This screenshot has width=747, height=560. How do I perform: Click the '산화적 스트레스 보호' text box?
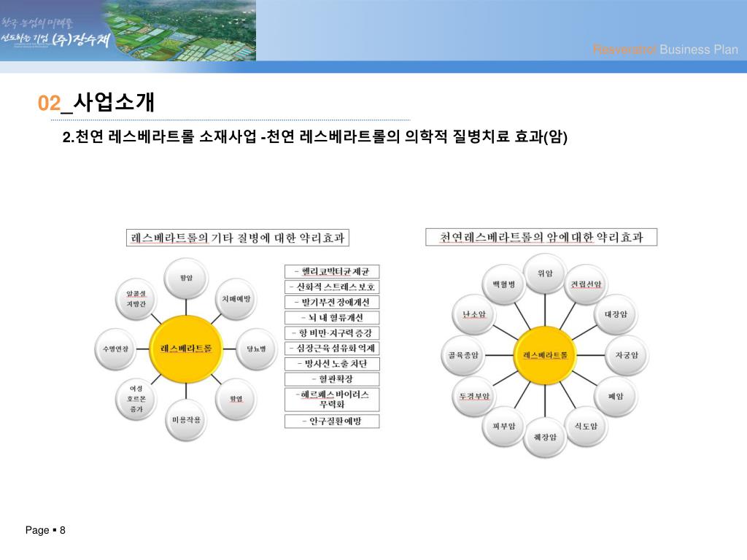332,287
